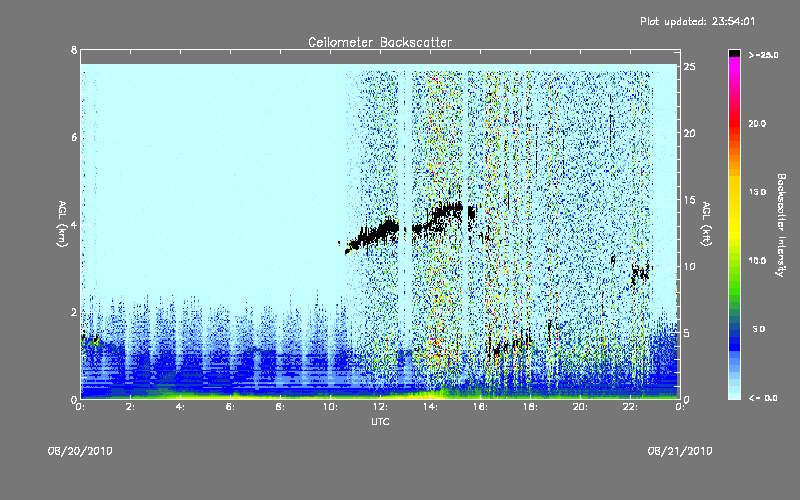The image size is (800, 500).
Task: Select the end date '08/21/2010'
Action: tap(680, 451)
